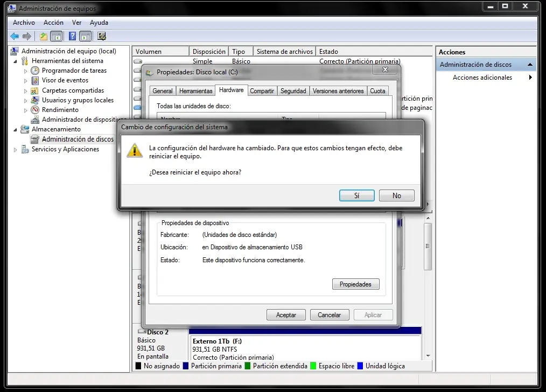The width and height of the screenshot is (546, 392).
Task: Collapse the Almacenamiento node
Action: tap(15, 130)
